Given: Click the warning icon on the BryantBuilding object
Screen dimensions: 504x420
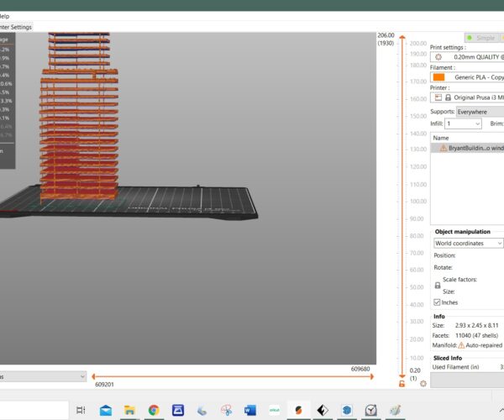Looking at the screenshot, I should click(x=444, y=148).
